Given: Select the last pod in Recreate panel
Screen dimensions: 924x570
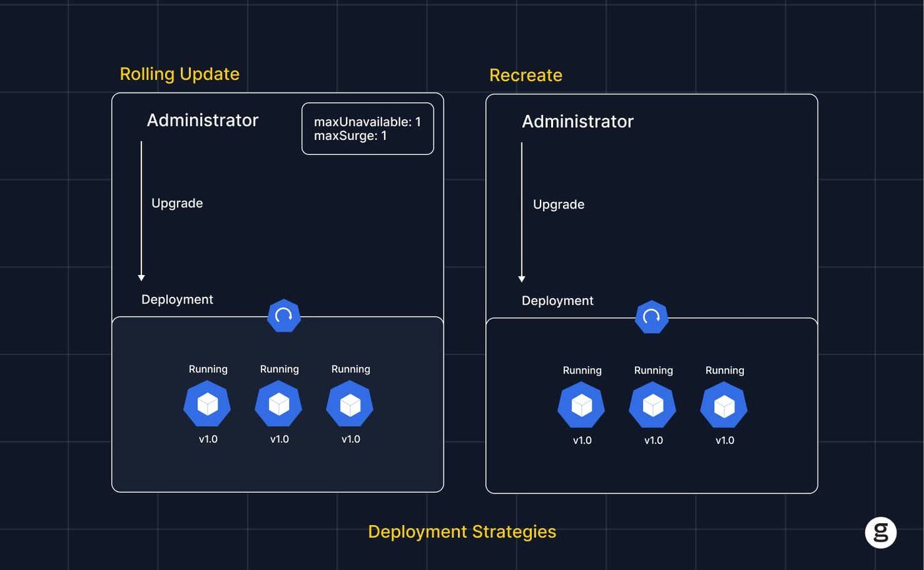Looking at the screenshot, I should pyautogui.click(x=724, y=405).
